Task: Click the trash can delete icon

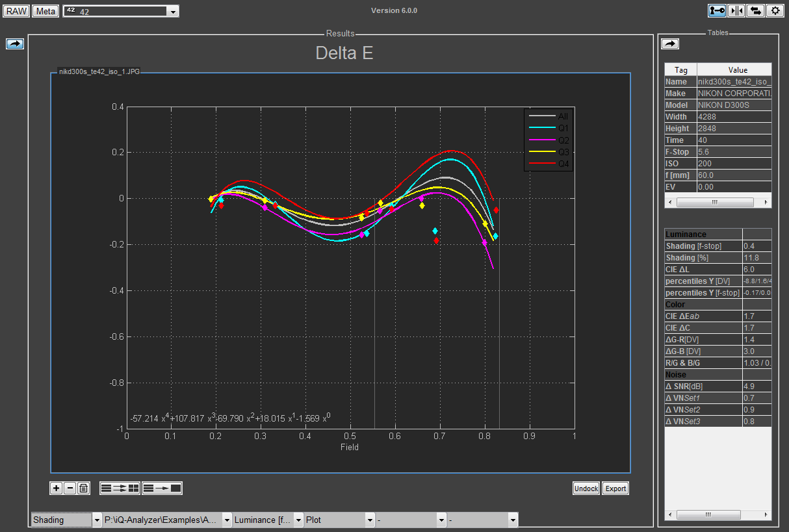Action: [x=83, y=488]
